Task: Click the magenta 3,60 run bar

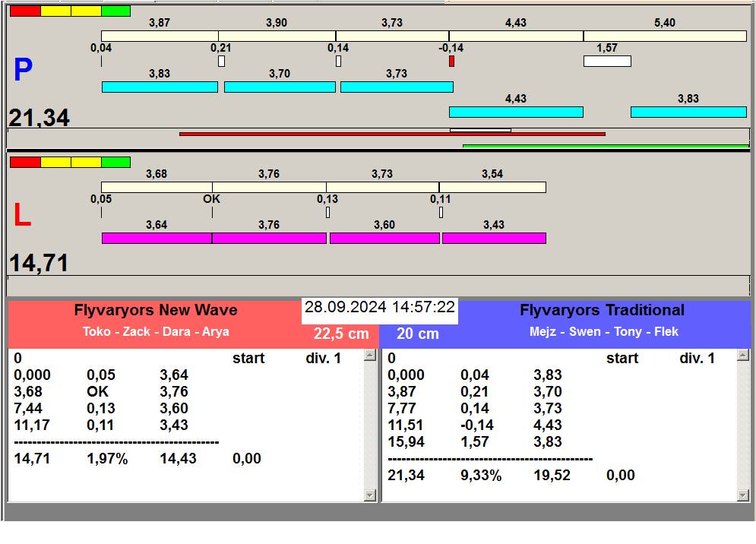Action: 384,238
